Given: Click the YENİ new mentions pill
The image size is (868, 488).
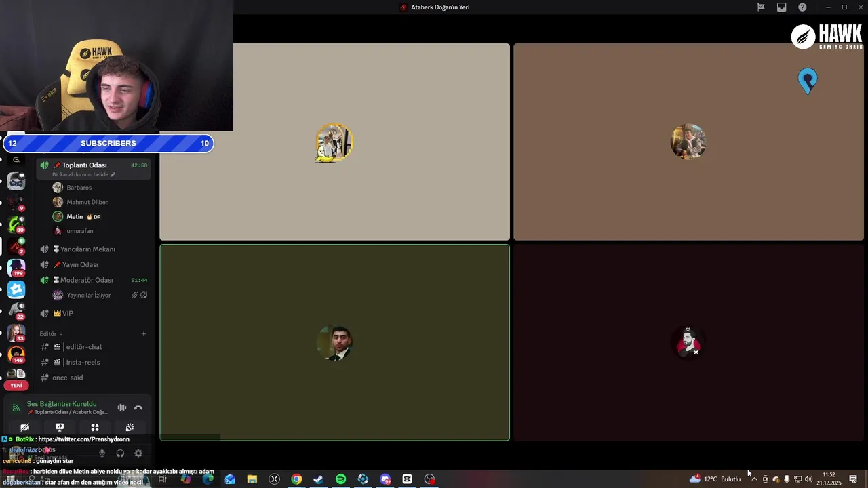Looking at the screenshot, I should [x=16, y=385].
